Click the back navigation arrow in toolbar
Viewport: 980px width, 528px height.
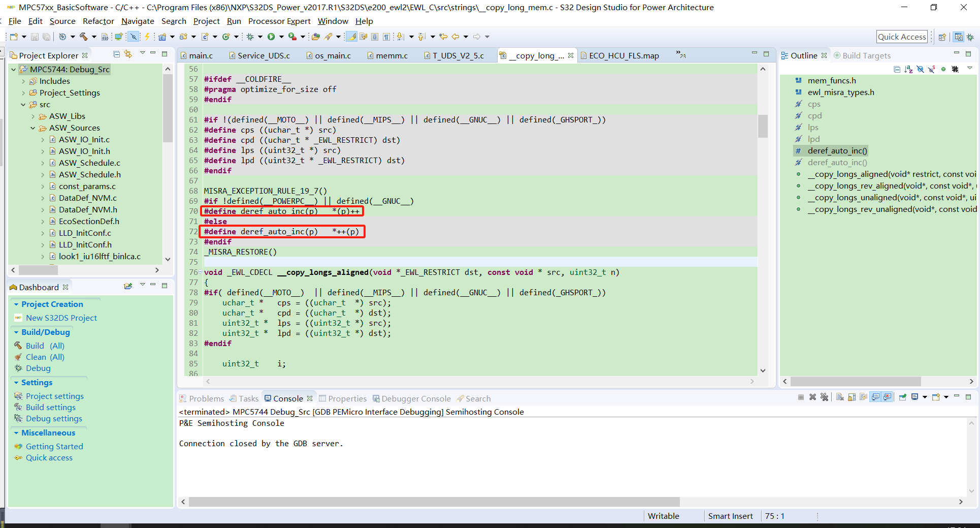pos(456,37)
